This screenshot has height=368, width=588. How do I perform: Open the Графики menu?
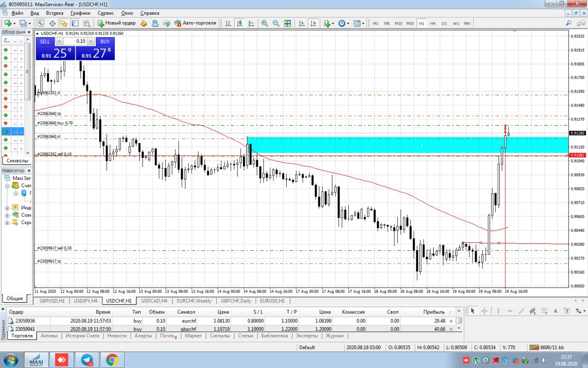(x=80, y=13)
